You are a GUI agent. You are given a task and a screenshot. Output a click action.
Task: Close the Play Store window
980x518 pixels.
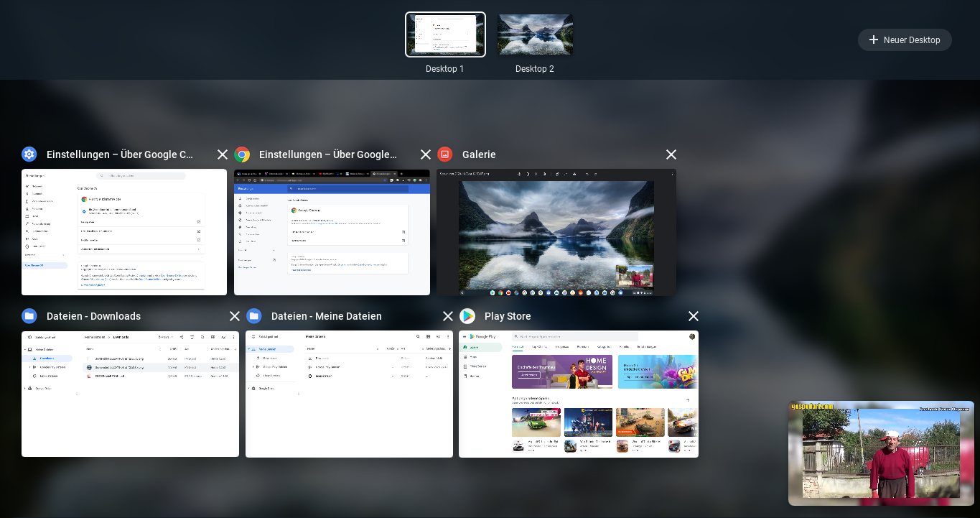[x=694, y=316]
